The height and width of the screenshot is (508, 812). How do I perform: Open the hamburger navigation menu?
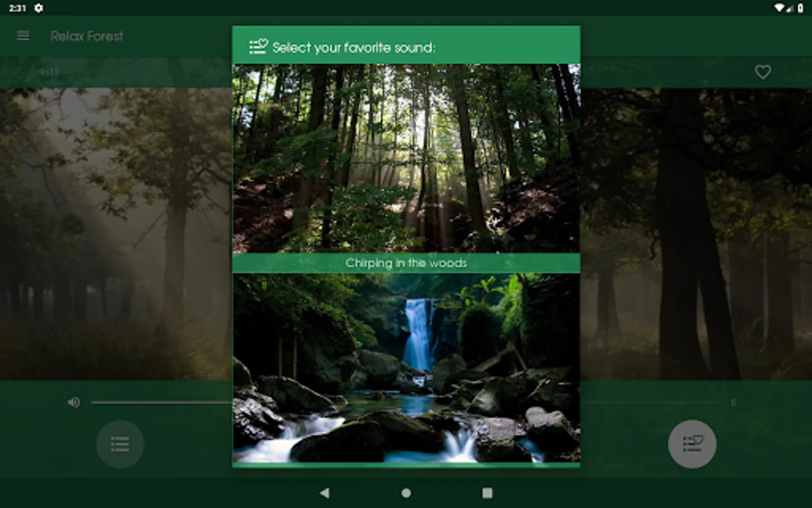(23, 36)
